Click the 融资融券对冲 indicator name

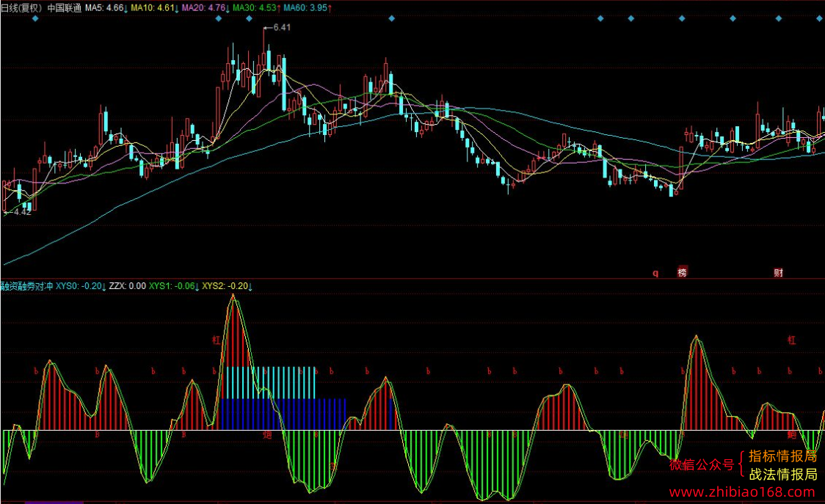click(x=27, y=285)
